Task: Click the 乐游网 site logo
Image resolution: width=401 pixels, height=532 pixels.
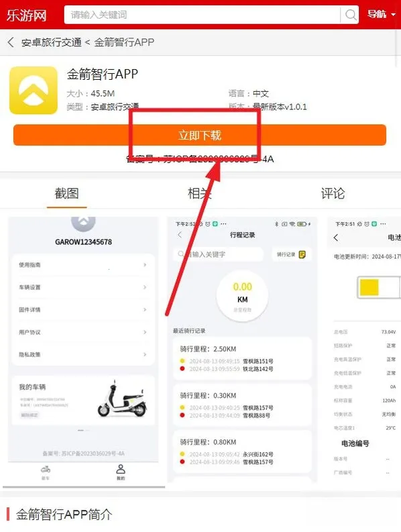Action: point(26,15)
